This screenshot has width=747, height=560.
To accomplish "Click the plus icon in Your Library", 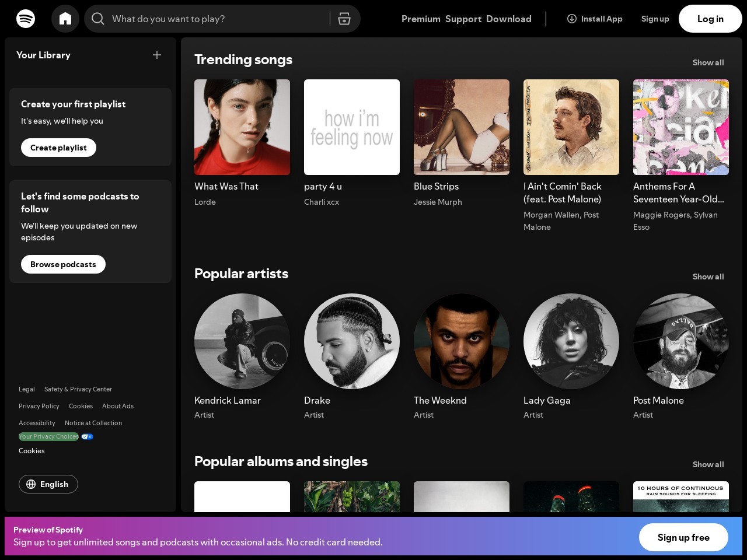I will 157,55.
